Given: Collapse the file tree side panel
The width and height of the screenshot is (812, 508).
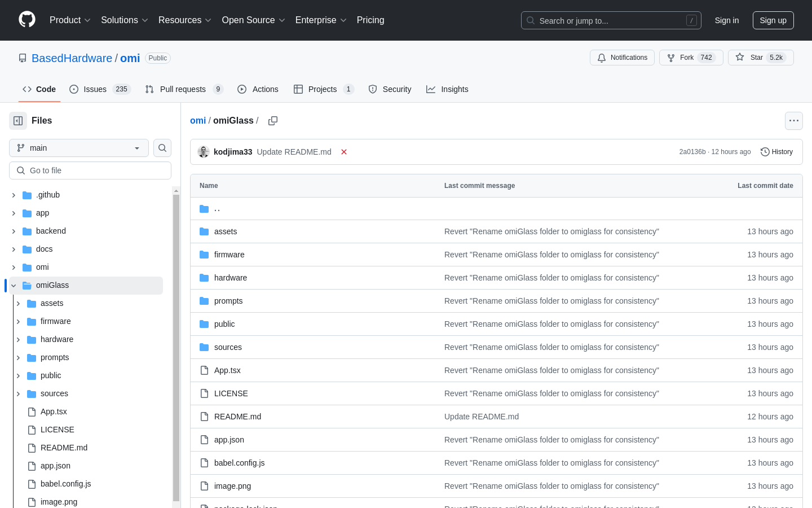Looking at the screenshot, I should click(18, 121).
